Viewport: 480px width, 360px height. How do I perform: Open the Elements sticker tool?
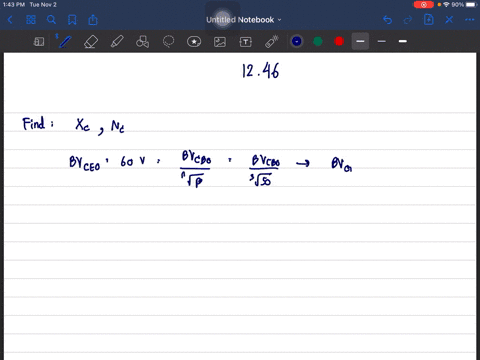click(194, 42)
